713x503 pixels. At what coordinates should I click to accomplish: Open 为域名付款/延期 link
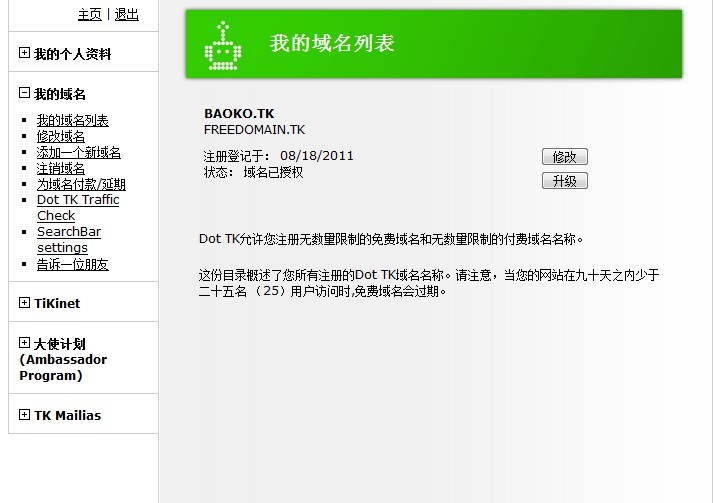pyautogui.click(x=81, y=184)
